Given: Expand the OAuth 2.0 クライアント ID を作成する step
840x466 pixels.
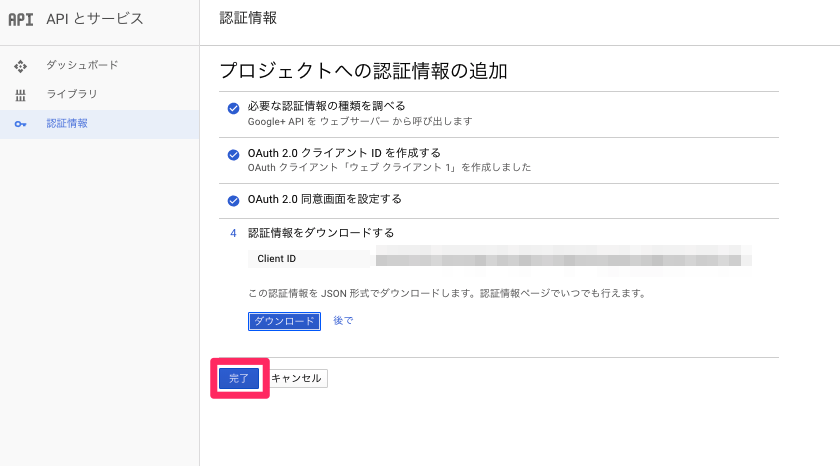Looking at the screenshot, I should tap(344, 153).
